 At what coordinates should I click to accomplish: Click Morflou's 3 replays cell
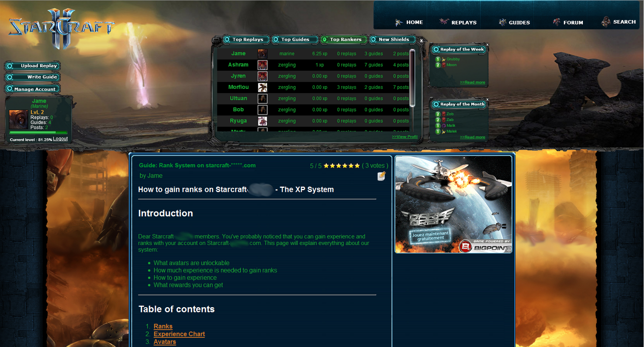coord(347,87)
